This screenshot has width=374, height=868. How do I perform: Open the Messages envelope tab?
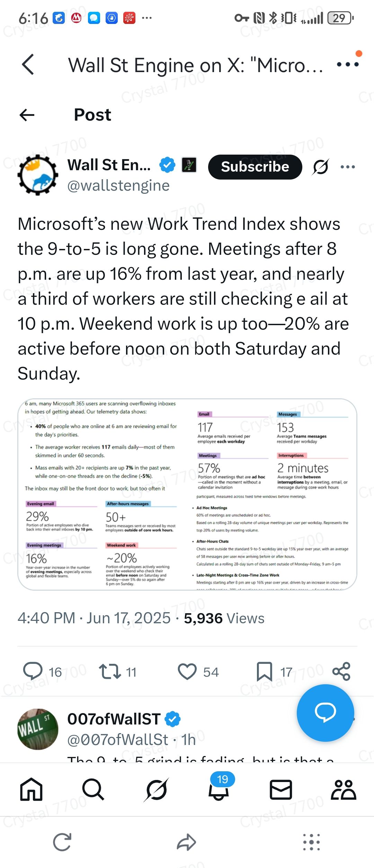pyautogui.click(x=281, y=790)
